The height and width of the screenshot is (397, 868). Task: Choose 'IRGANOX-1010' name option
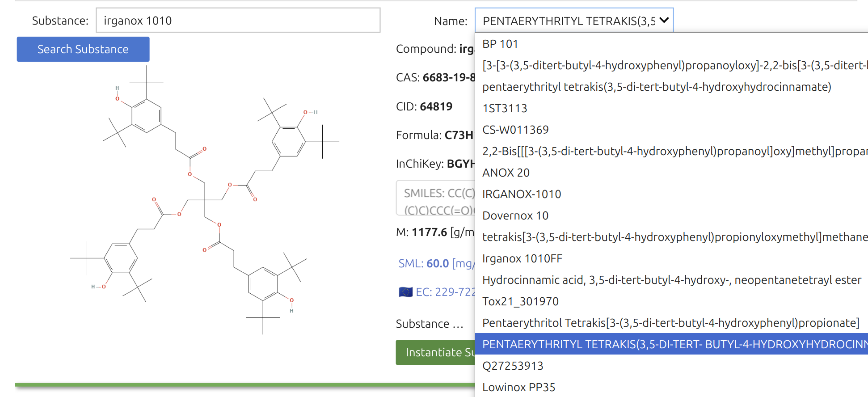671,194
